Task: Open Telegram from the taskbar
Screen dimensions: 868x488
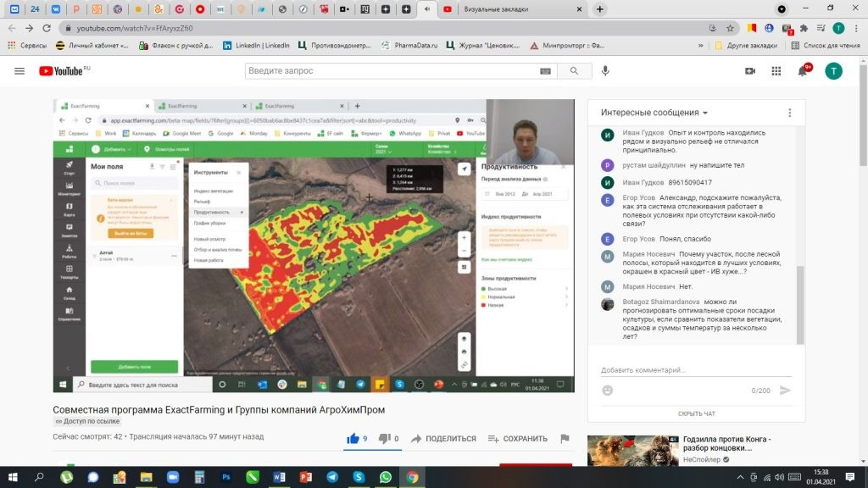Action: point(332,477)
